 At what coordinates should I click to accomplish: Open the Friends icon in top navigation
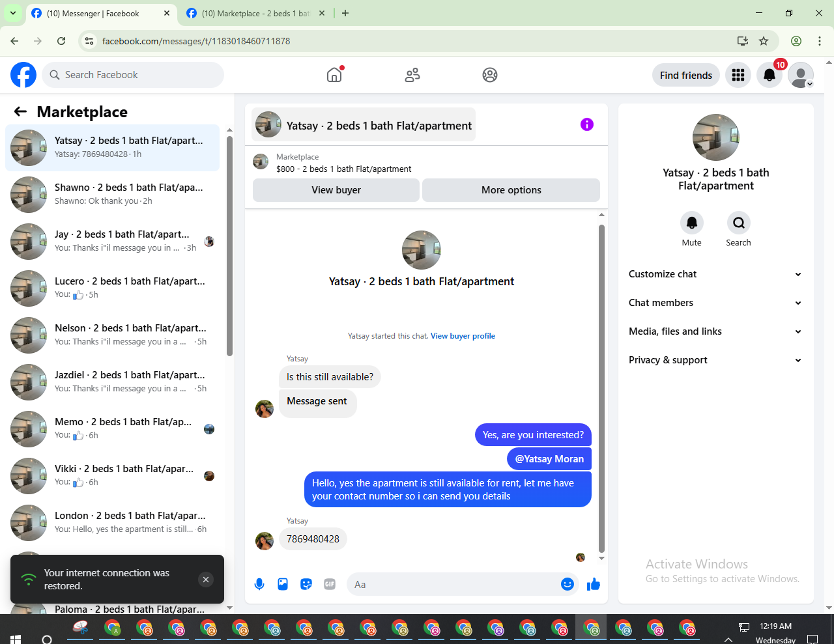(x=412, y=75)
